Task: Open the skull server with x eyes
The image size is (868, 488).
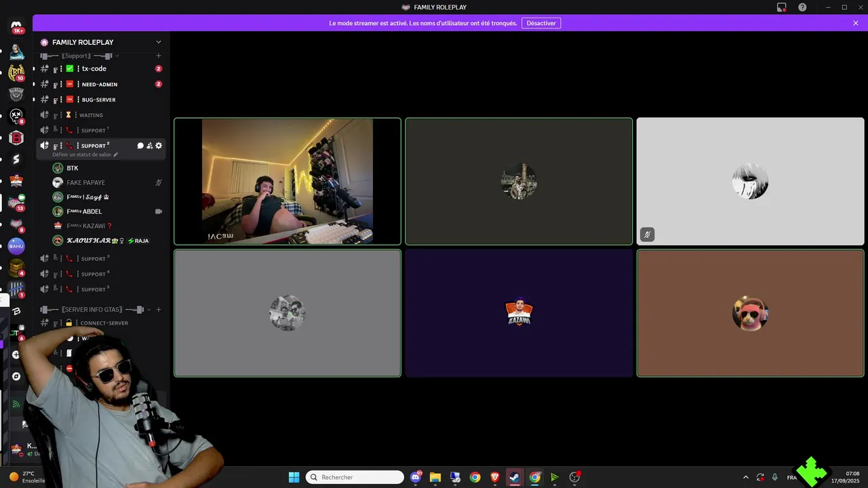Action: (x=17, y=116)
